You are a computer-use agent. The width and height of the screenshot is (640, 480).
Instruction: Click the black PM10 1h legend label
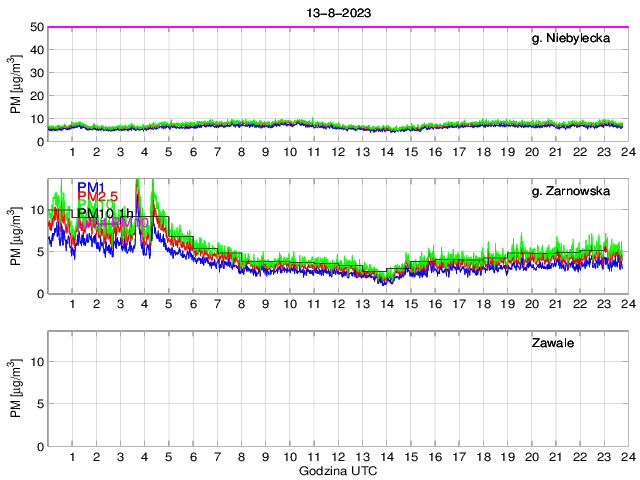point(104,213)
